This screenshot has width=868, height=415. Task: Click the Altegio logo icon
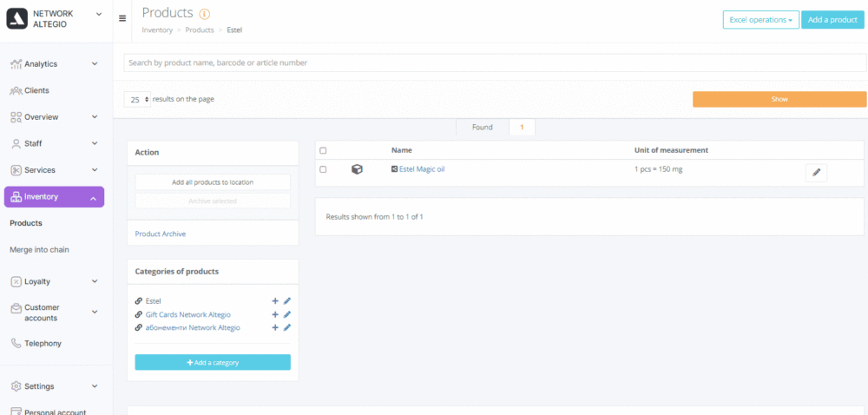16,18
